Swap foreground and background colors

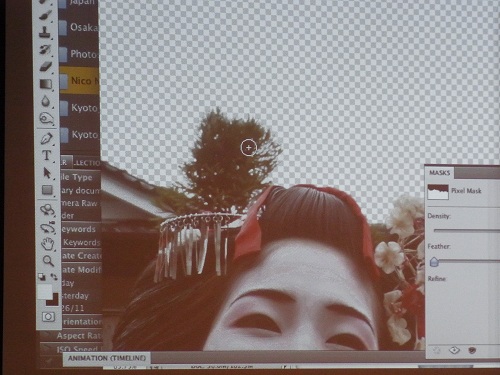click(x=54, y=277)
